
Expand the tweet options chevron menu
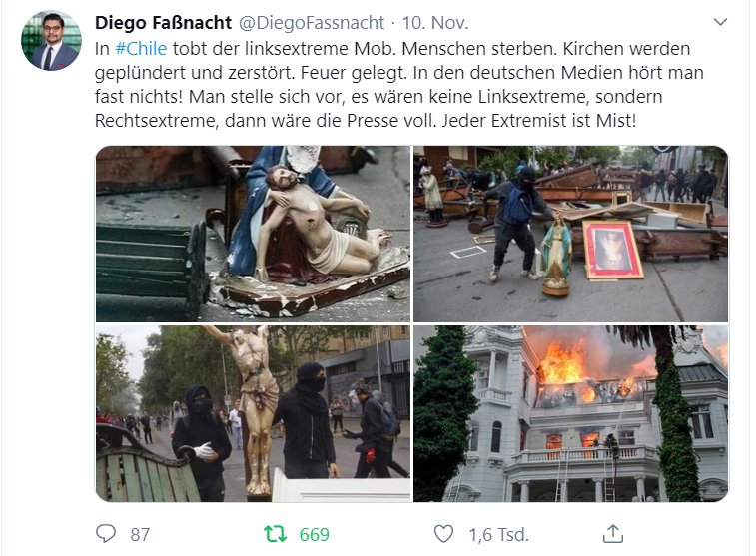pyautogui.click(x=720, y=22)
